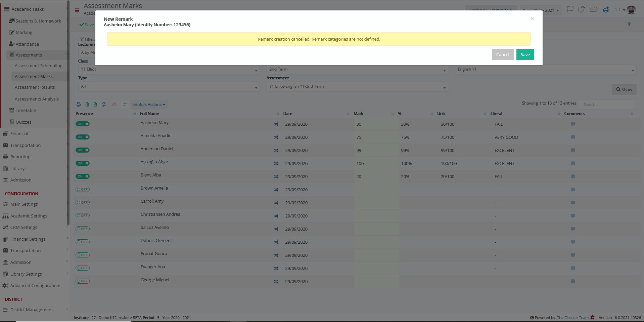Turn off presence for Aasheim Mary
This screenshot has width=644, height=322.
(83, 124)
